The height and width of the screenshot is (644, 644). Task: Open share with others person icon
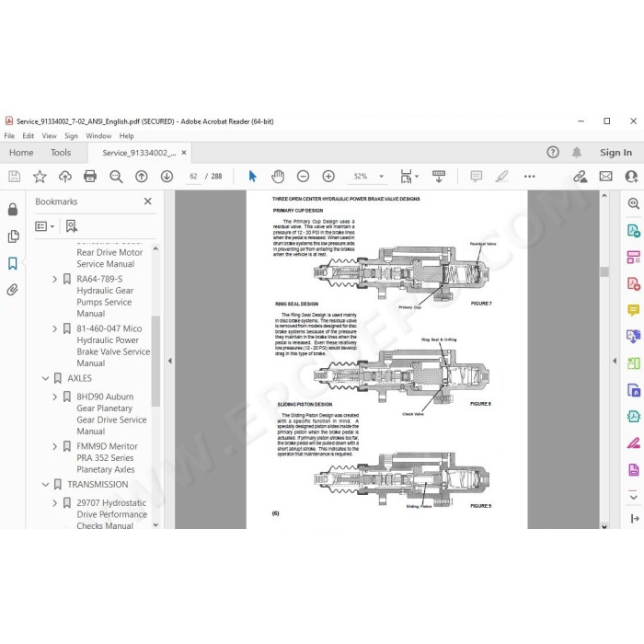[631, 177]
